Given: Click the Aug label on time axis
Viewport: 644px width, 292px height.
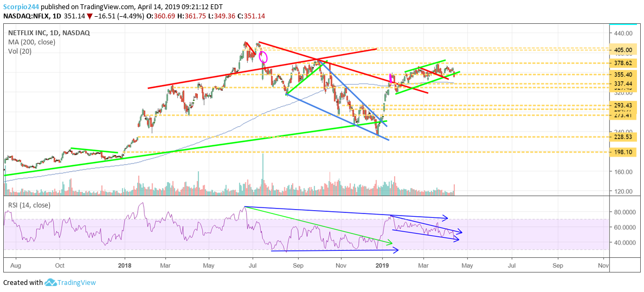Looking at the screenshot, I should (16, 265).
